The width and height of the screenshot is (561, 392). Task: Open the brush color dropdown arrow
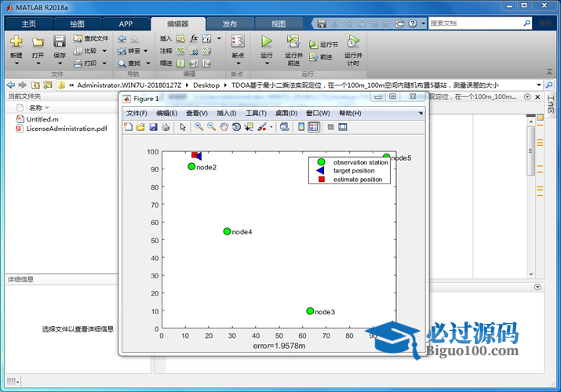point(271,127)
